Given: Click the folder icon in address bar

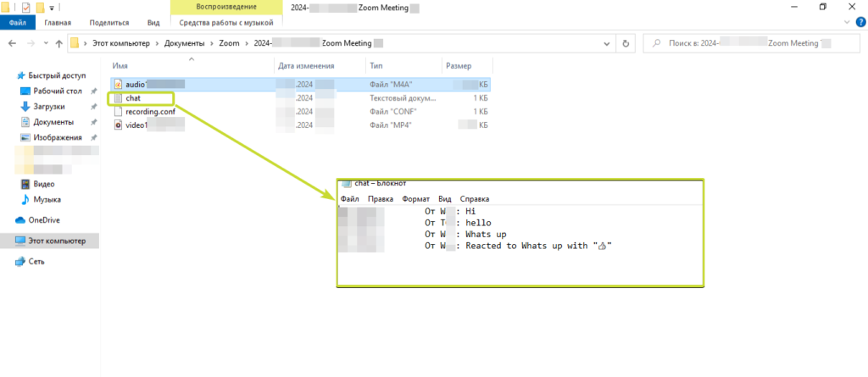Looking at the screenshot, I should pos(75,43).
